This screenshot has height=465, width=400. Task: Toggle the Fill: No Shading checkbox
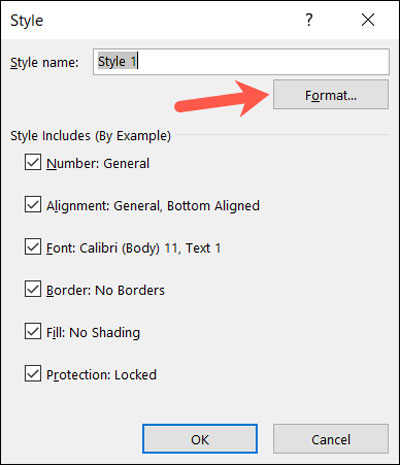33,332
